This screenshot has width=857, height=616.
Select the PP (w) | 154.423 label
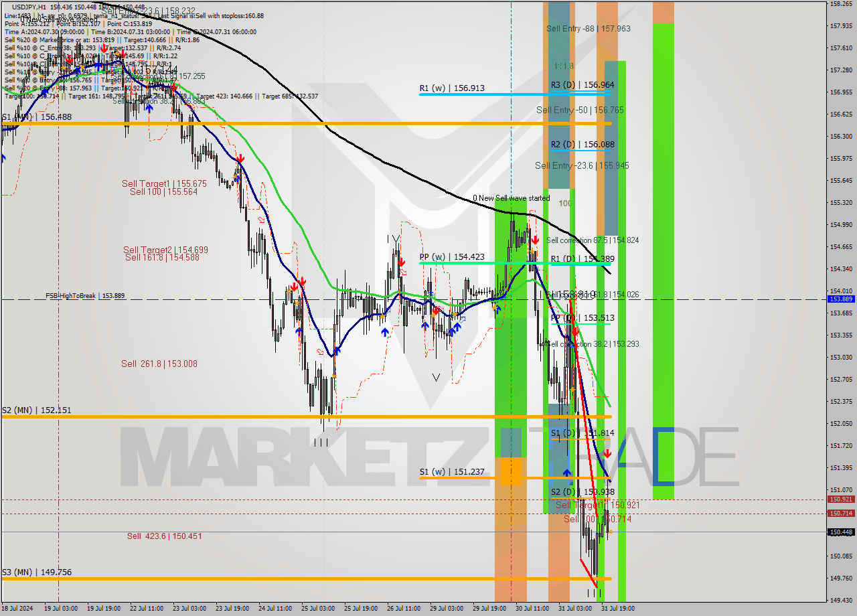452,256
